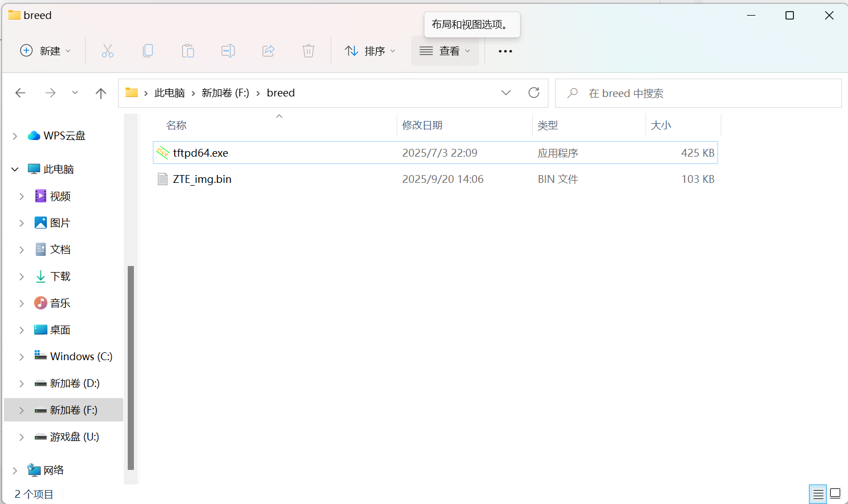
Task: Expand the 桌面 tree node
Action: pyautogui.click(x=22, y=329)
